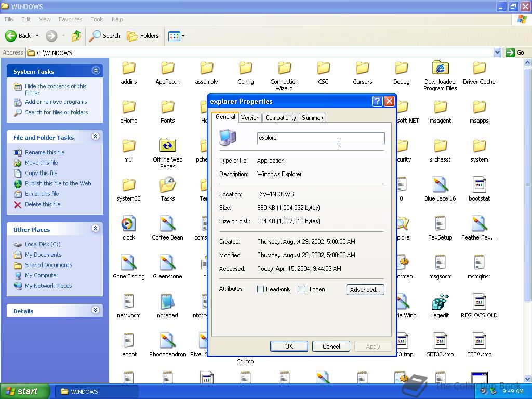Select the REGLOCS.OLD file
This screenshot has height=399, width=532.
(479, 306)
